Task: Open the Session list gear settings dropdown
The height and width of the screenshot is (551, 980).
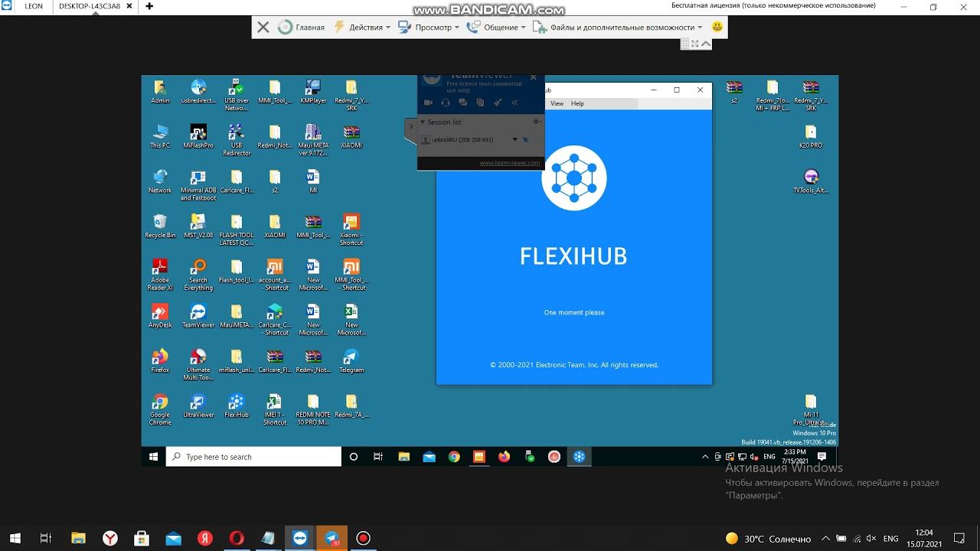Action: tap(537, 122)
